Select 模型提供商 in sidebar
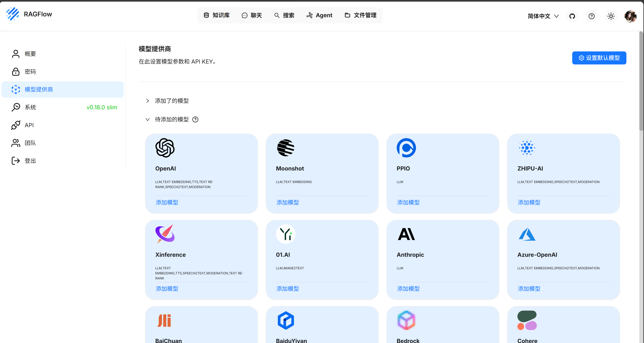The image size is (644, 343). click(62, 89)
